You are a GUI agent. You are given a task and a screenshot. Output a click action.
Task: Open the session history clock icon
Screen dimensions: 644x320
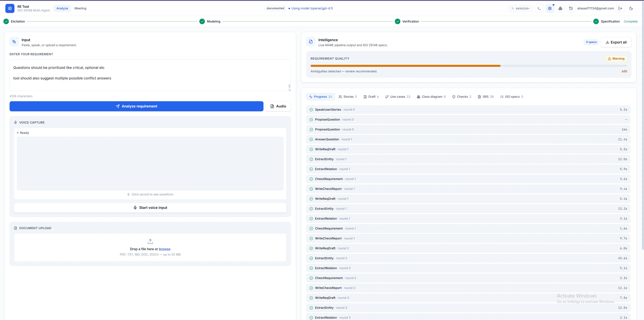tap(571, 8)
